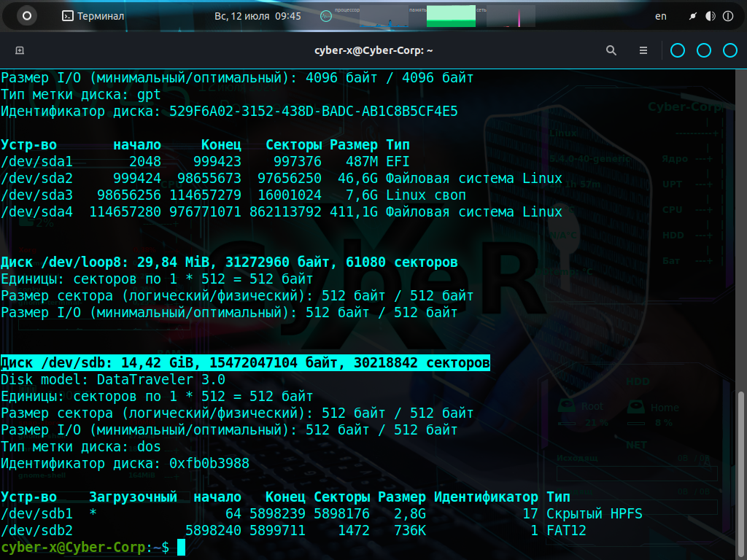Maximize the terminal window

[704, 50]
